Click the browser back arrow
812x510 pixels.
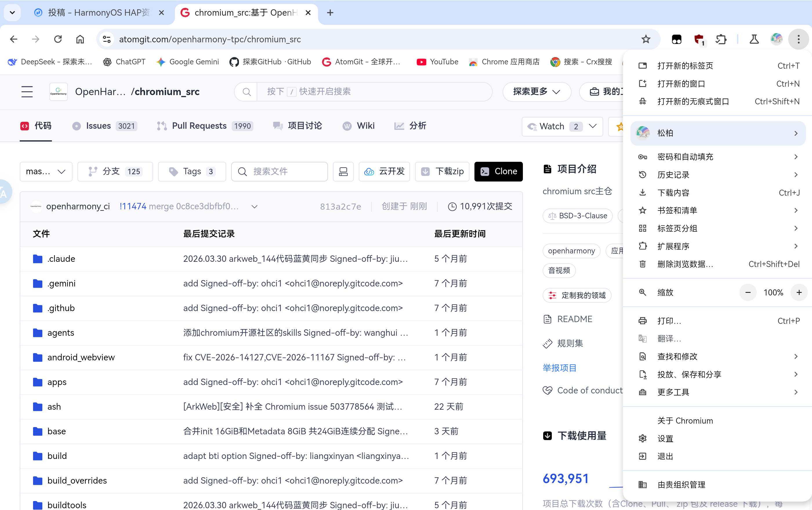point(14,39)
